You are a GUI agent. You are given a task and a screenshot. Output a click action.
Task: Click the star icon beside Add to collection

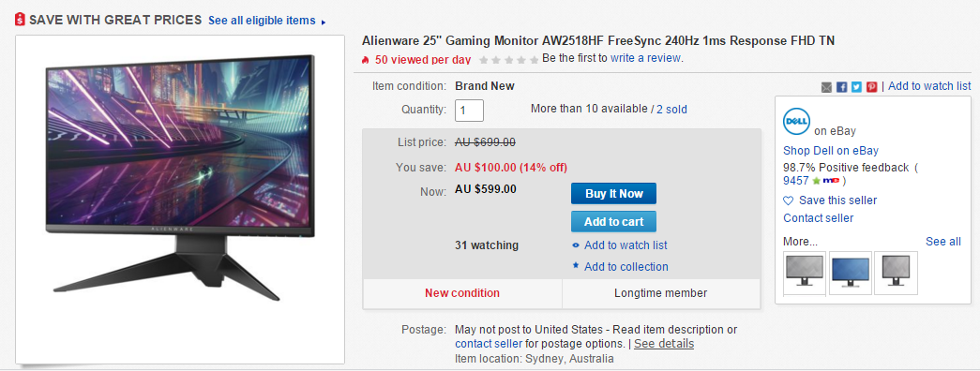(x=576, y=266)
